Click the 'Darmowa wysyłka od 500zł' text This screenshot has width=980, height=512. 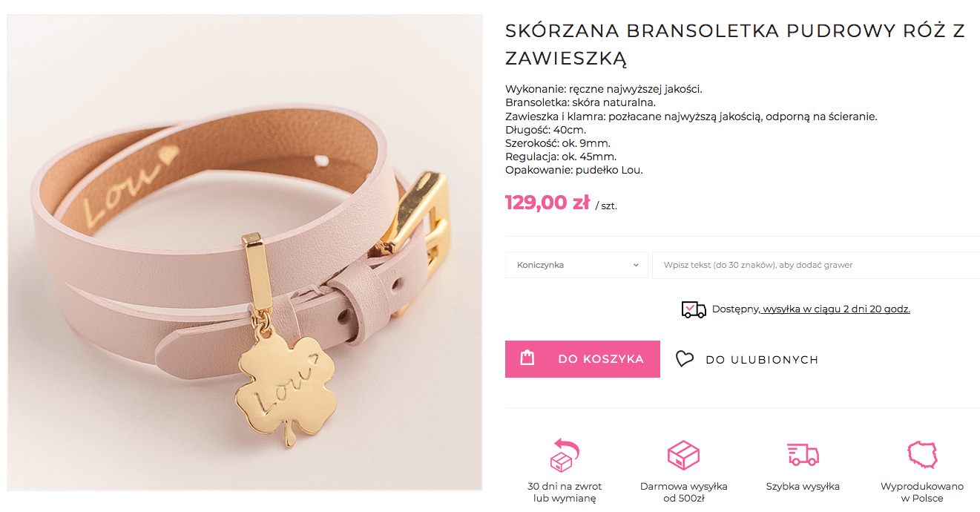click(683, 492)
